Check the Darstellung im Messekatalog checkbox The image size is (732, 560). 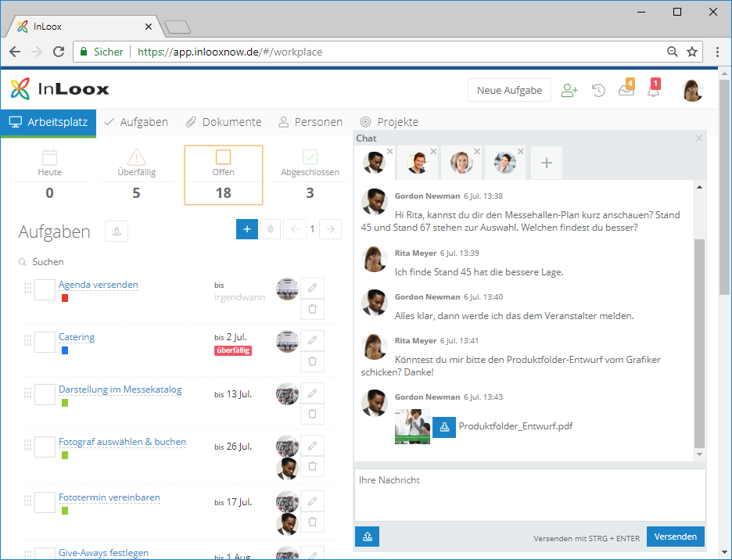point(45,395)
